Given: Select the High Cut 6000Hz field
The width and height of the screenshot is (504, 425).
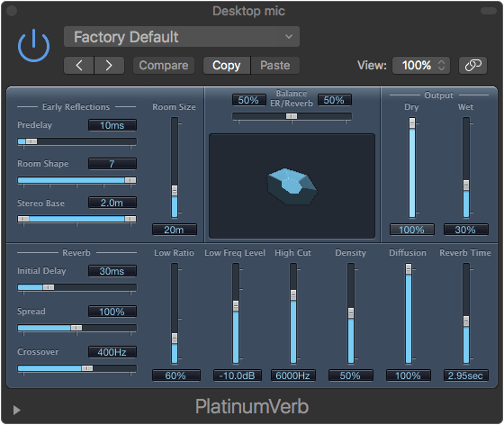Looking at the screenshot, I should (x=292, y=375).
